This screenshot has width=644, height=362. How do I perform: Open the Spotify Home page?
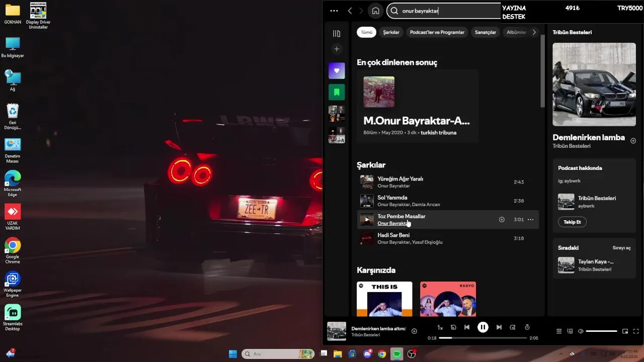375,11
